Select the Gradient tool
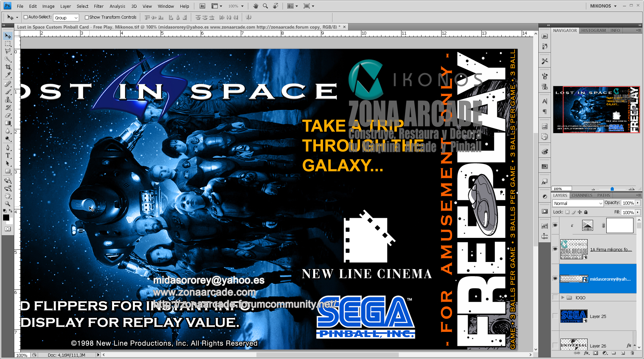The height and width of the screenshot is (359, 644). tap(8, 123)
